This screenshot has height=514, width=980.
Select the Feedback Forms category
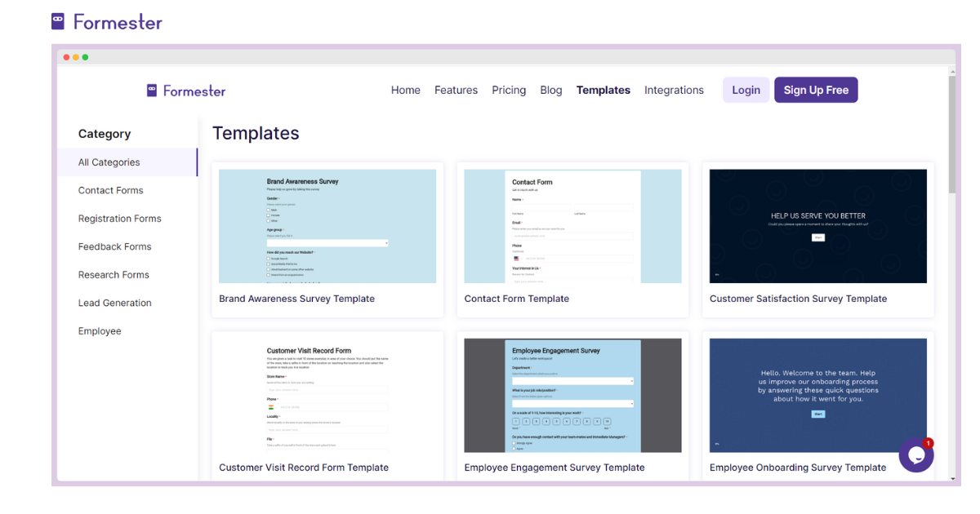114,246
